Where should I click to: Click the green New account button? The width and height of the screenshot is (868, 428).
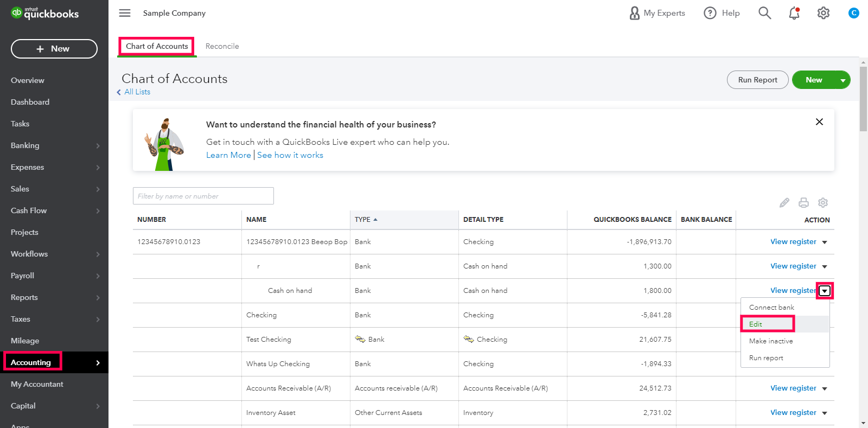pos(814,80)
